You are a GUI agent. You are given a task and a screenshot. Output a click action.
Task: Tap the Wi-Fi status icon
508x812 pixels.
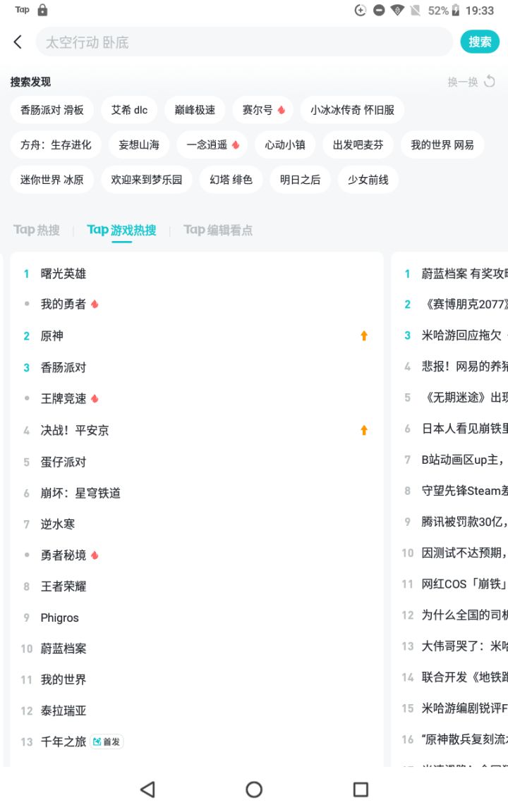click(397, 11)
